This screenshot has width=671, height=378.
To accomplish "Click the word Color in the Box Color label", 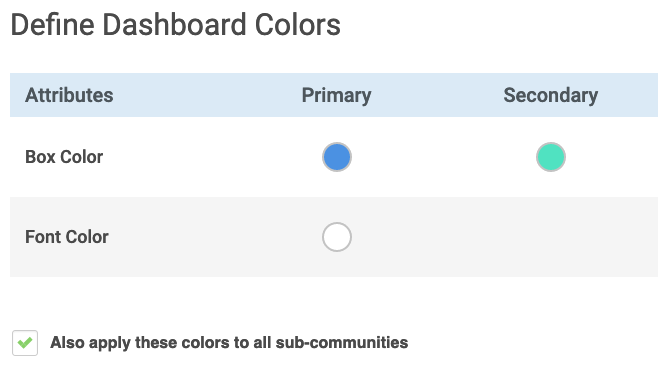I will pos(82,157).
